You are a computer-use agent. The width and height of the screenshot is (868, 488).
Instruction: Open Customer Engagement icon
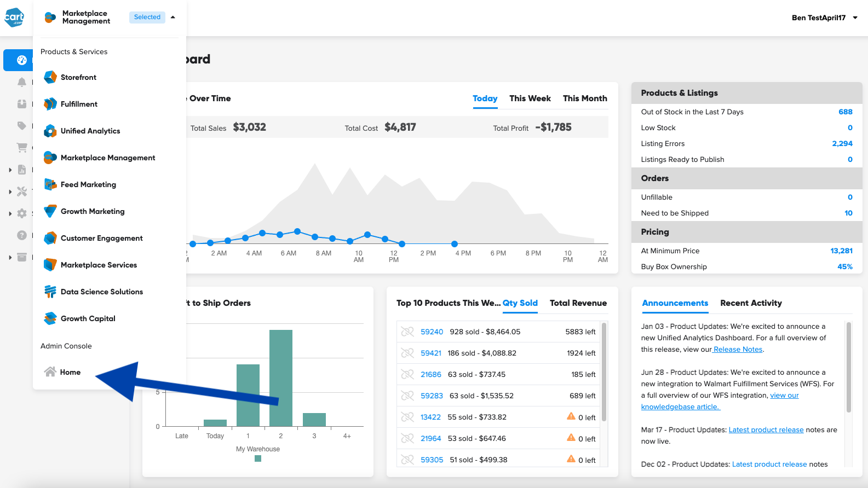[50, 238]
